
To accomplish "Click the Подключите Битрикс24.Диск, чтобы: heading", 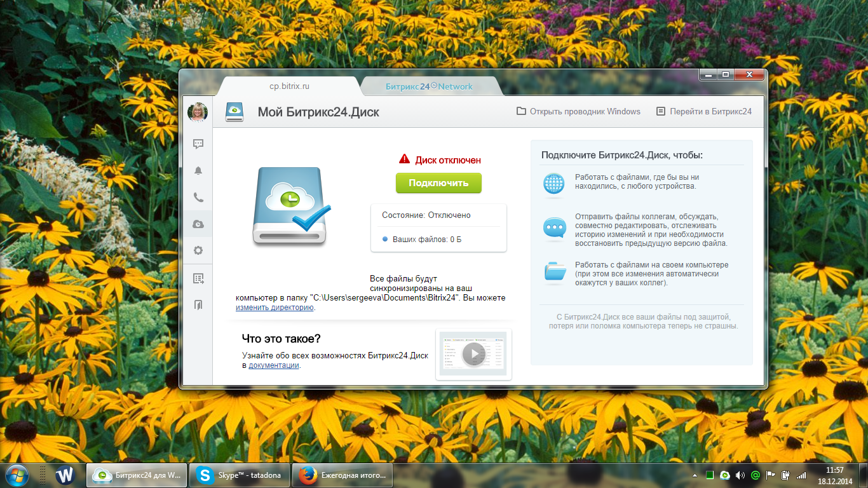I will (622, 155).
